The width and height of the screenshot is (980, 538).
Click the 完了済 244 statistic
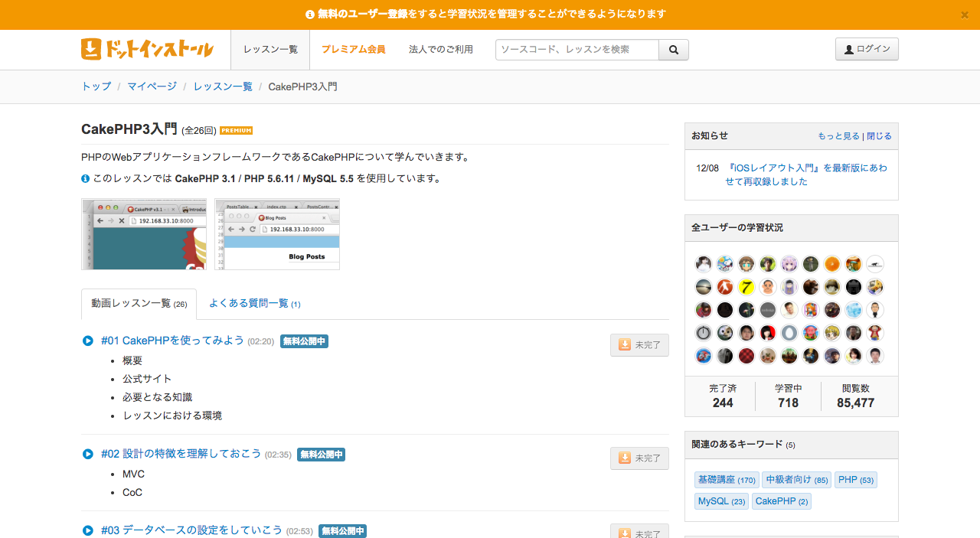(722, 396)
